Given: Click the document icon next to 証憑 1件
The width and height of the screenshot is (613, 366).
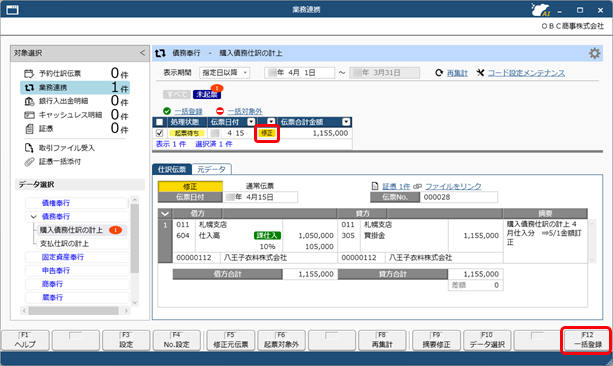Looking at the screenshot, I should [375, 187].
